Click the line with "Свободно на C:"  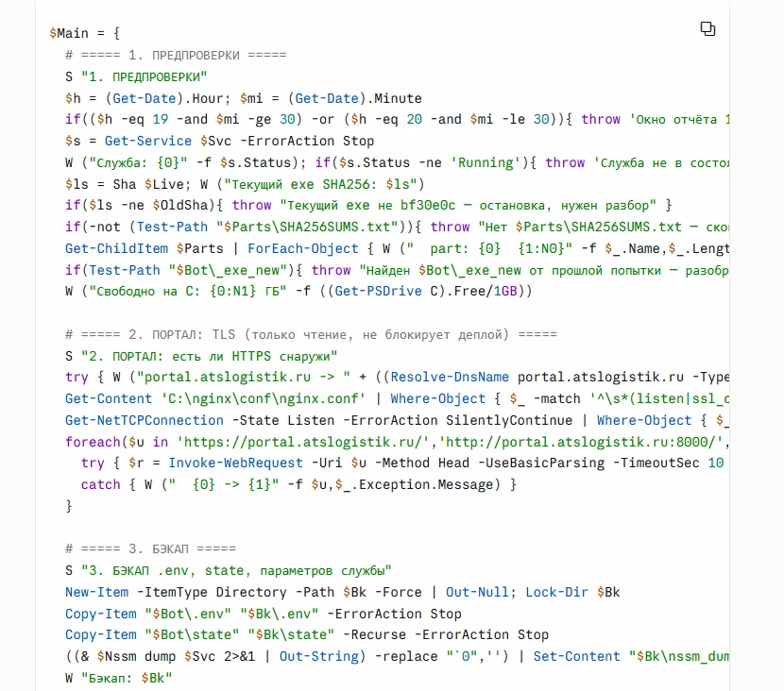(298, 292)
